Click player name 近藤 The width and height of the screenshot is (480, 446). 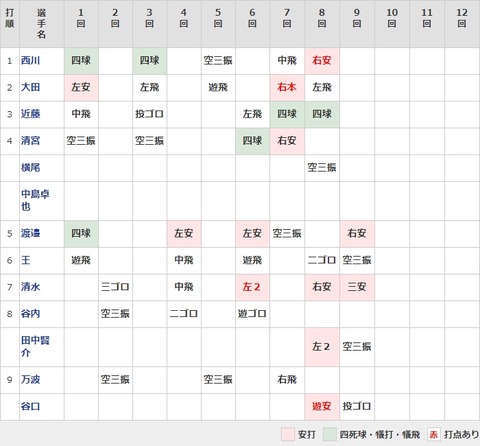30,114
